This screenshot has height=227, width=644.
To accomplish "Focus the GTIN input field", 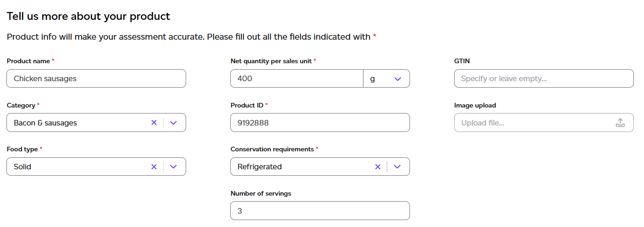I will point(544,79).
